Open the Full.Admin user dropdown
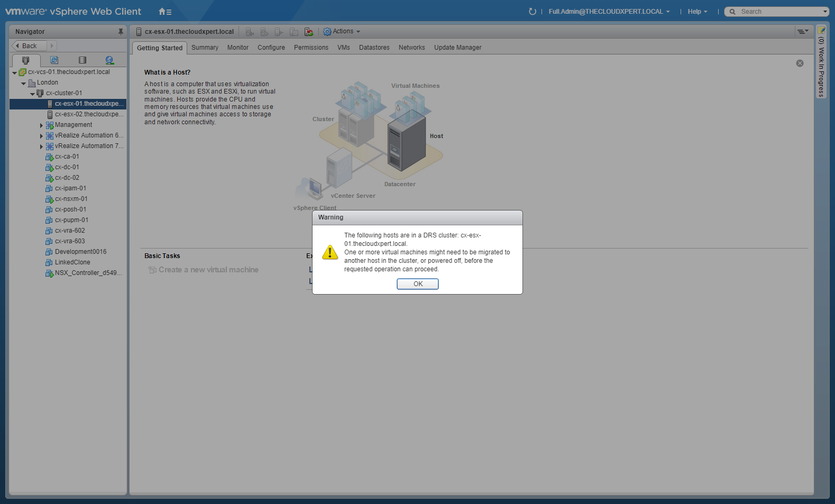Screen dimensions: 835x504 [x=609, y=12]
